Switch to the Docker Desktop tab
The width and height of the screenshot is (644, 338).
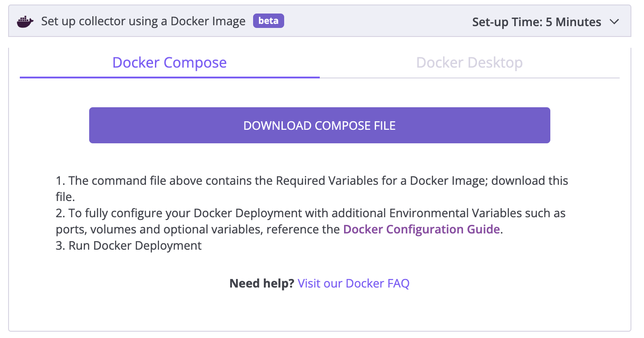point(469,62)
